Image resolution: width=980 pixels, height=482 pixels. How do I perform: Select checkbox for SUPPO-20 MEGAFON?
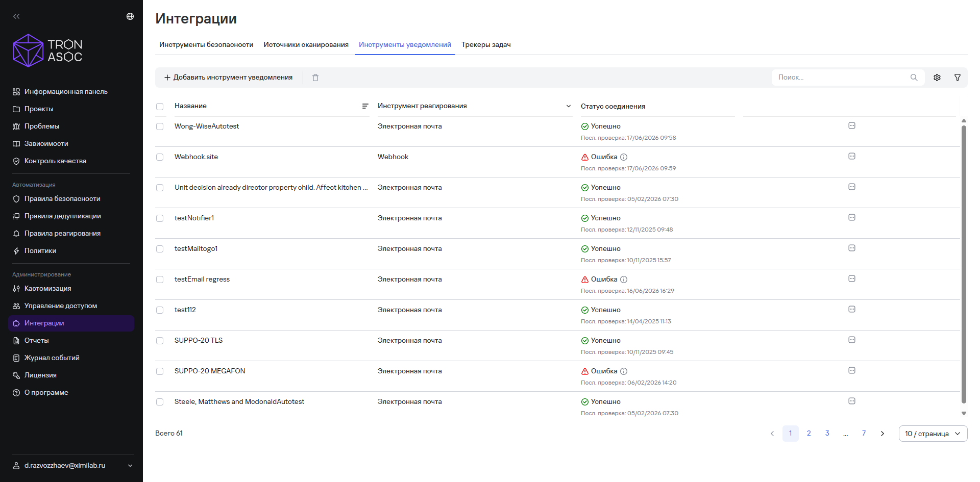pyautogui.click(x=160, y=371)
